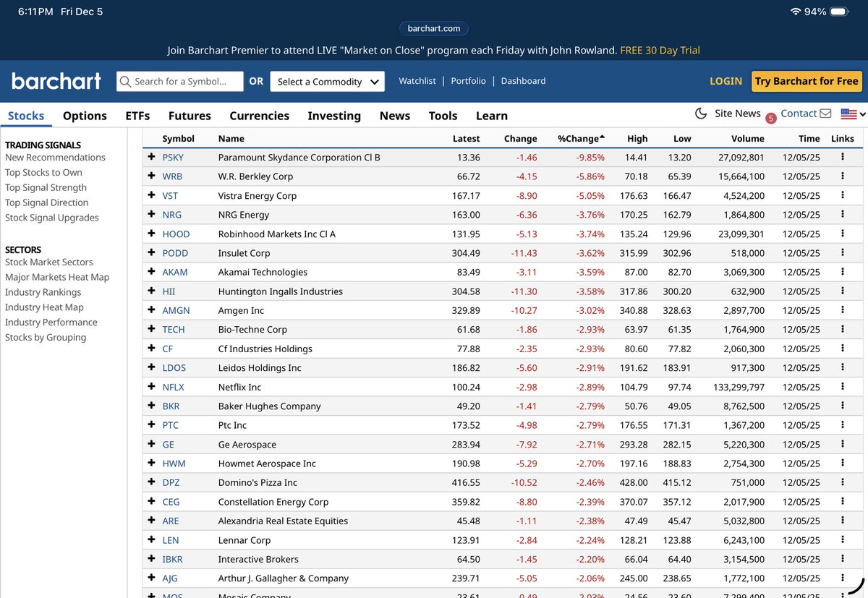
Task: Open the News menu
Action: (x=395, y=116)
